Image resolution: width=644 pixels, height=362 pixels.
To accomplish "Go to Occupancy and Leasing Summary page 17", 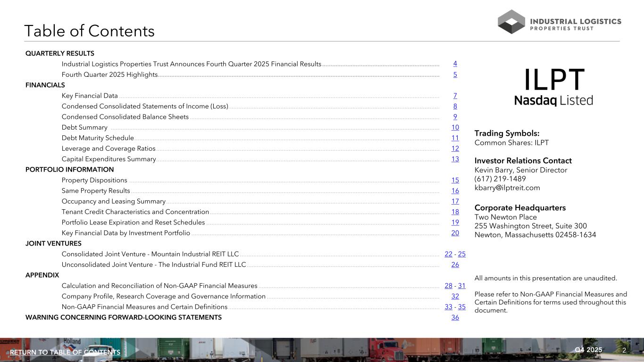I will [455, 201].
